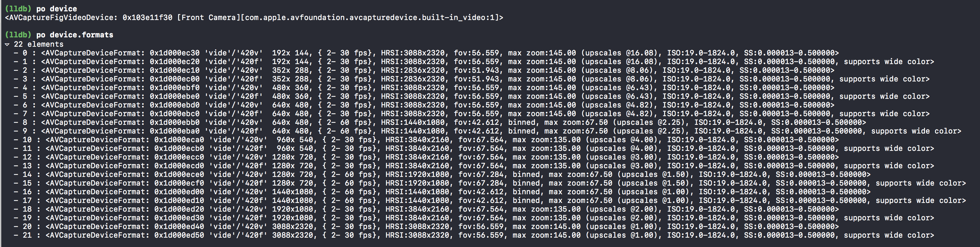Select element 12 format 0x1d000ecc0
The image size is (980, 247).
tap(426, 157)
